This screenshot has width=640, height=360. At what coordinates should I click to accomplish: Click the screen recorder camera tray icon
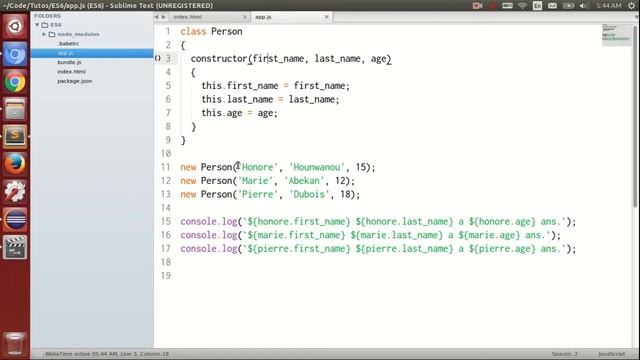pyautogui.click(x=477, y=6)
